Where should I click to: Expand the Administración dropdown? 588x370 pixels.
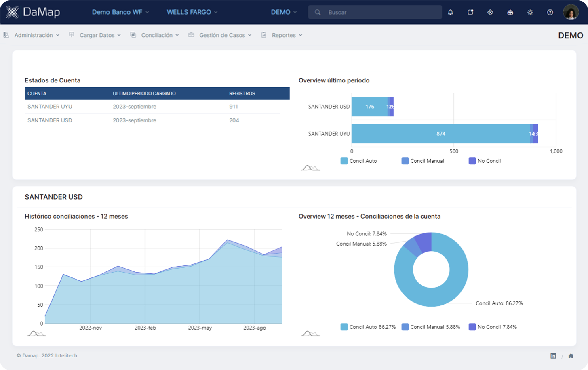click(x=34, y=35)
